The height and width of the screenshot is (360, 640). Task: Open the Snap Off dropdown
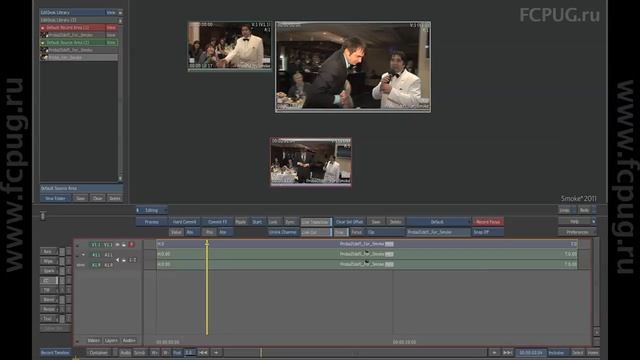488,232
